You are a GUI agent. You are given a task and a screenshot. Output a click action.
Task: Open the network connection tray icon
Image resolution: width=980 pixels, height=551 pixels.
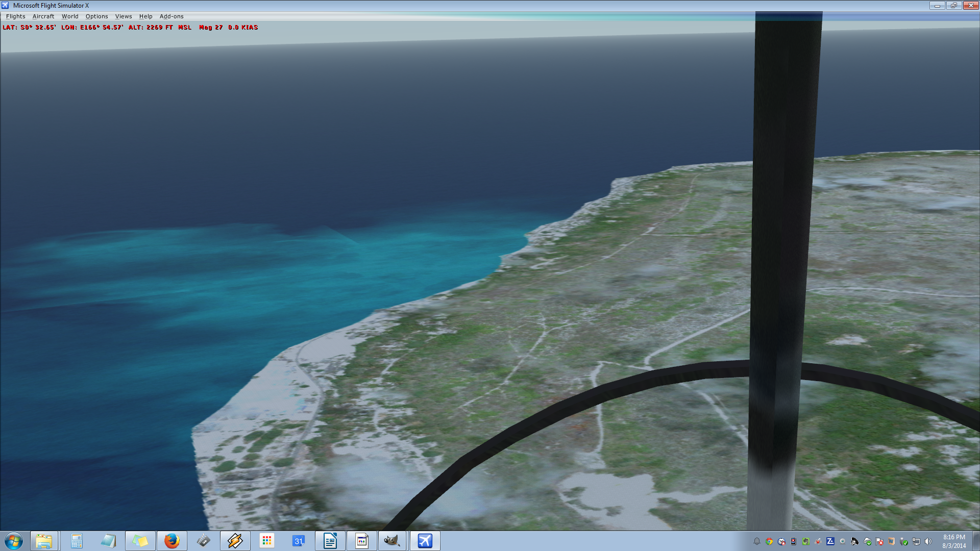[x=916, y=541]
